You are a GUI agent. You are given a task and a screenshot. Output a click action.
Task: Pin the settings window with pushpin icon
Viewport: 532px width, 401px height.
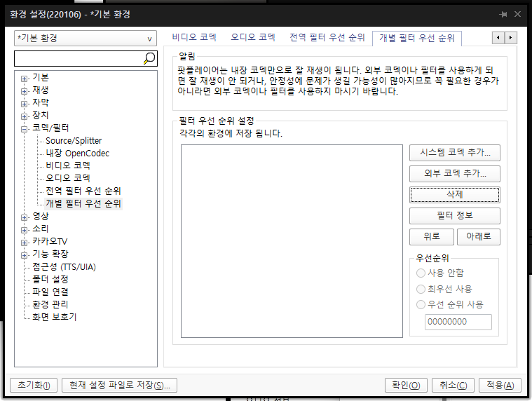pos(503,14)
